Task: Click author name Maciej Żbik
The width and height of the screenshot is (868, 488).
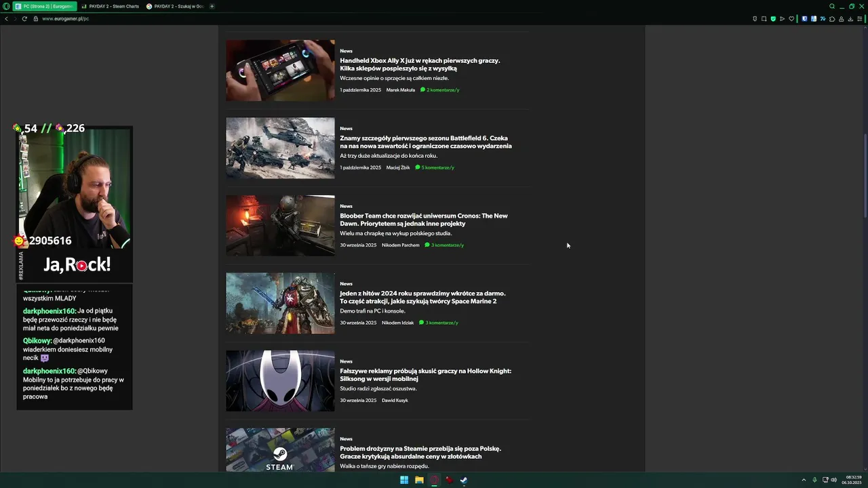Action: (x=398, y=167)
